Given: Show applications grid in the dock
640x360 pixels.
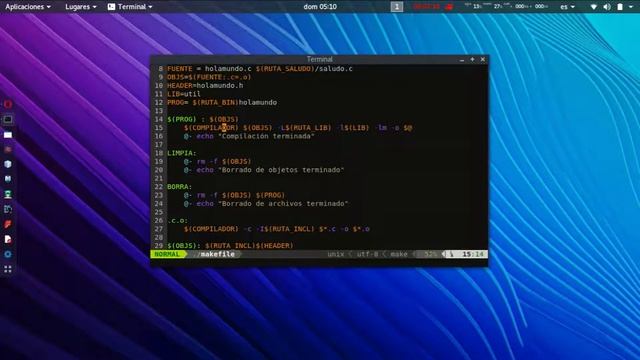Looking at the screenshot, I should 8,269.
